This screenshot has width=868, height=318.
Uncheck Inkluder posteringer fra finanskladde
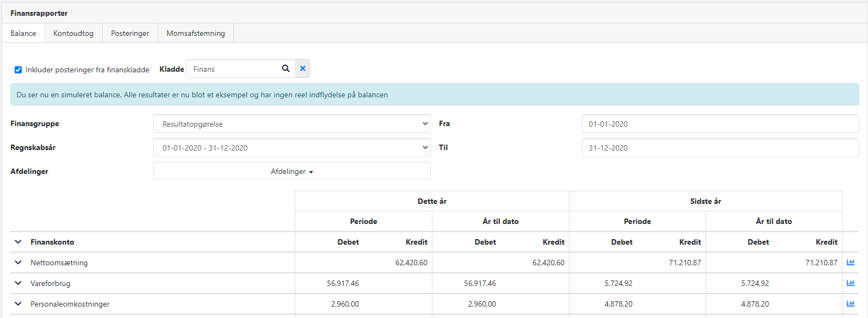coord(18,70)
